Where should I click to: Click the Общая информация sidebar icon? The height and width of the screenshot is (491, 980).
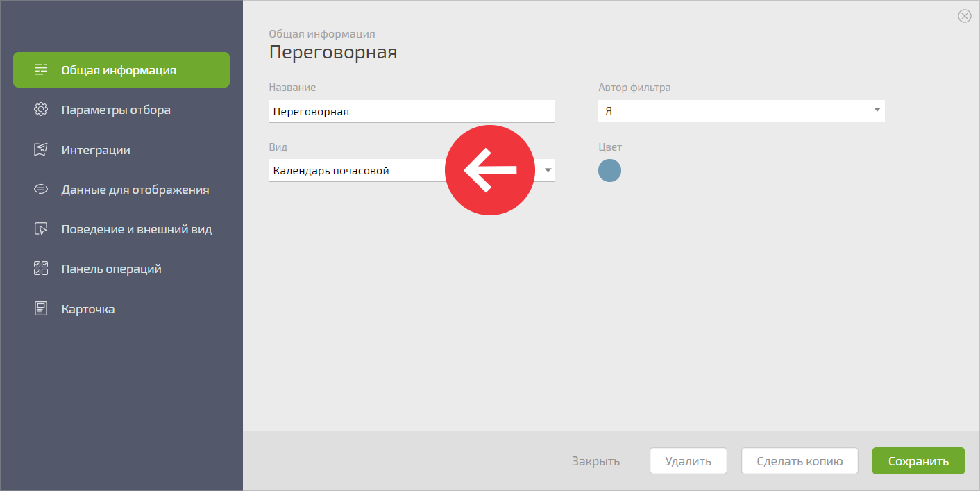pyautogui.click(x=41, y=69)
